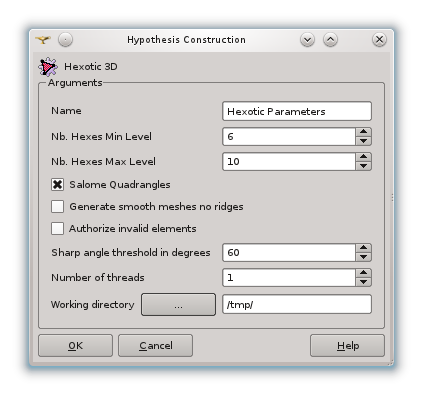Open the Help button
The width and height of the screenshot is (423, 395).
click(347, 346)
